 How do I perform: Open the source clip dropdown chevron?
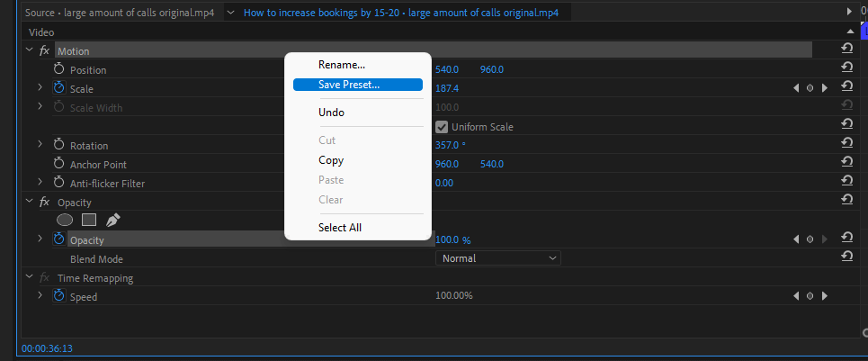[231, 13]
